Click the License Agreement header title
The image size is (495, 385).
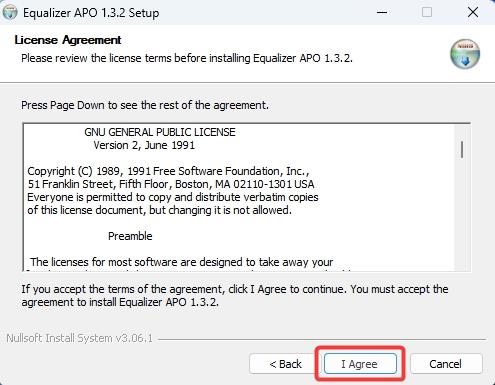click(68, 40)
